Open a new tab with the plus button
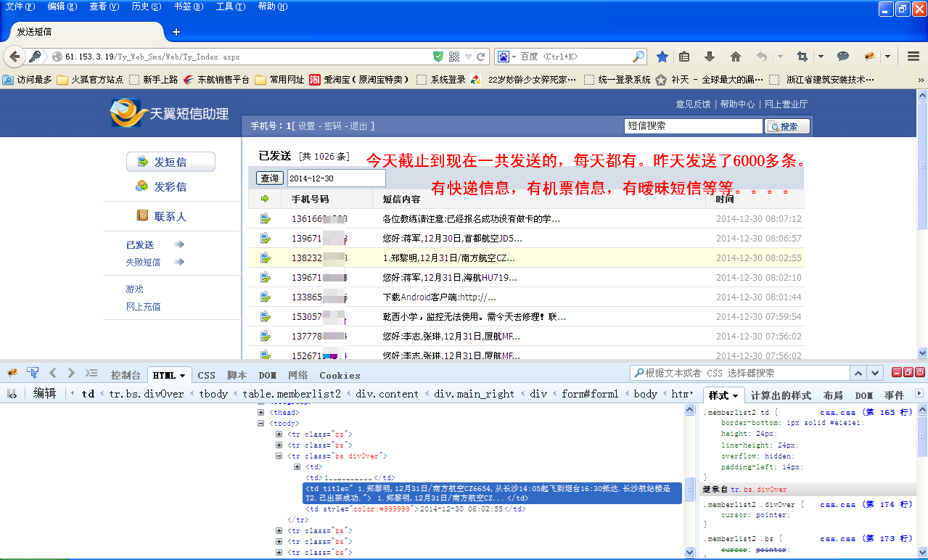The height and width of the screenshot is (560, 928). pos(176,32)
